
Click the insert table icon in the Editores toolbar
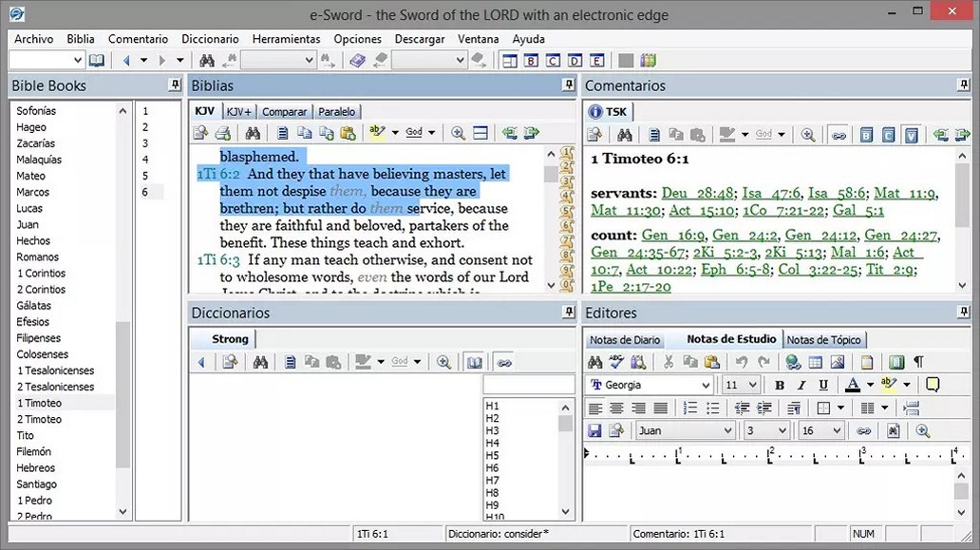tap(815, 362)
